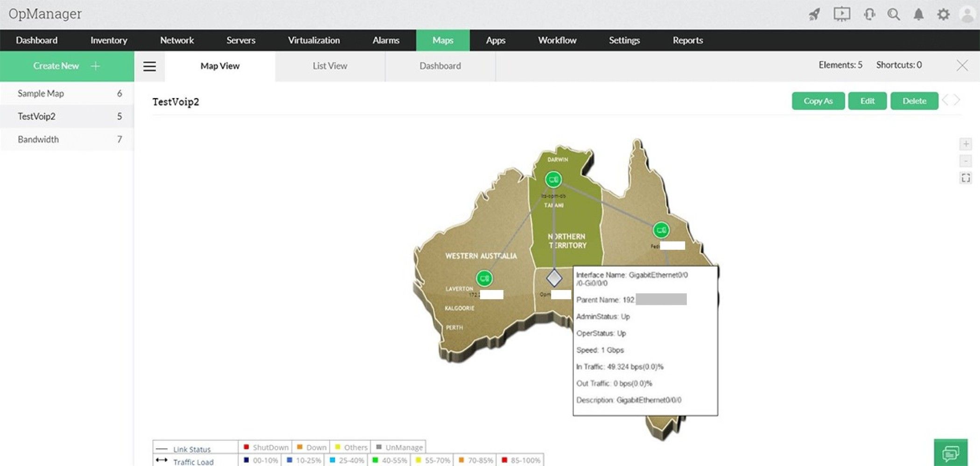
Task: Switch to List View tab
Action: 330,66
